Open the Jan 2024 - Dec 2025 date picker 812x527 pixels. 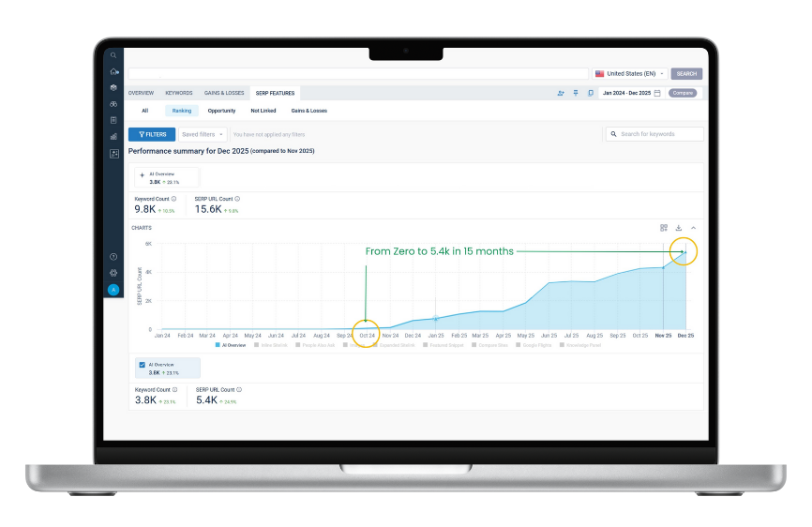pyautogui.click(x=631, y=93)
